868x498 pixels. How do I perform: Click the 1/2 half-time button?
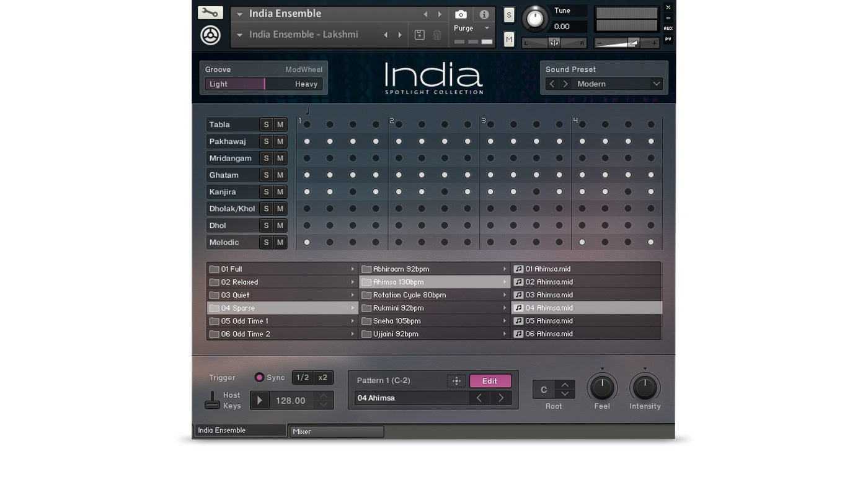tap(302, 377)
